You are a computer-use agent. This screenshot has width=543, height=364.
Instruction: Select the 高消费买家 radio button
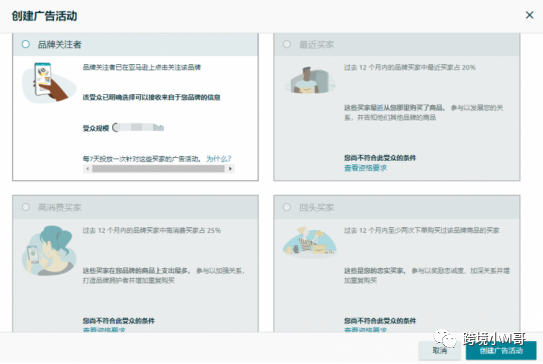coord(26,207)
